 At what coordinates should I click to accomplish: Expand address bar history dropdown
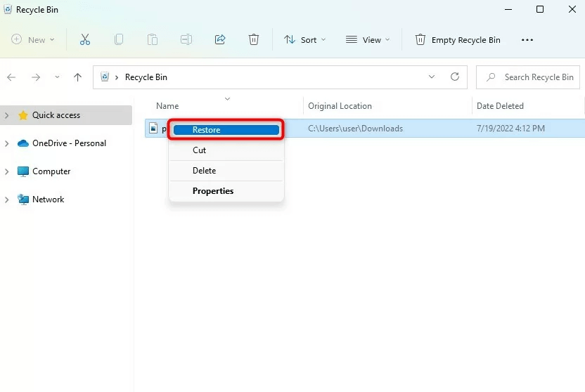click(432, 77)
